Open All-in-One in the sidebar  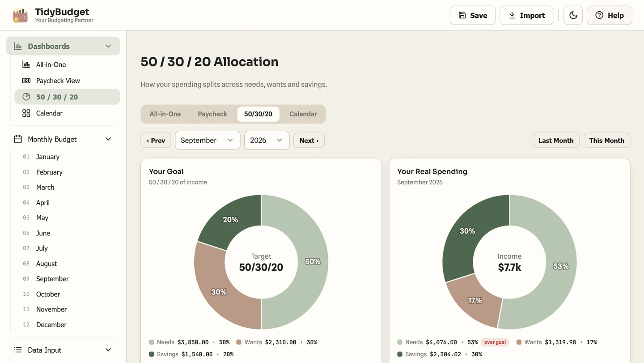(67, 64)
